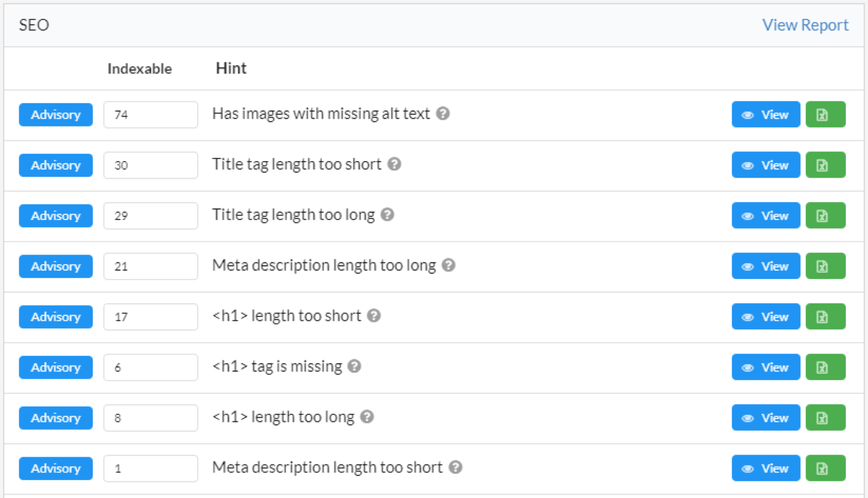Viewport: 868px width, 498px height.
Task: Click the Hint column header
Action: tap(231, 68)
